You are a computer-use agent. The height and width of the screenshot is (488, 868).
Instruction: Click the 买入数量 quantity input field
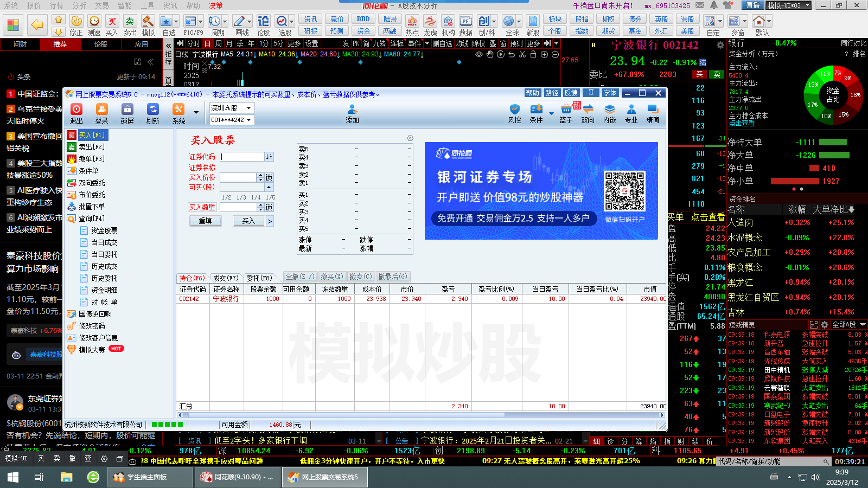click(238, 207)
